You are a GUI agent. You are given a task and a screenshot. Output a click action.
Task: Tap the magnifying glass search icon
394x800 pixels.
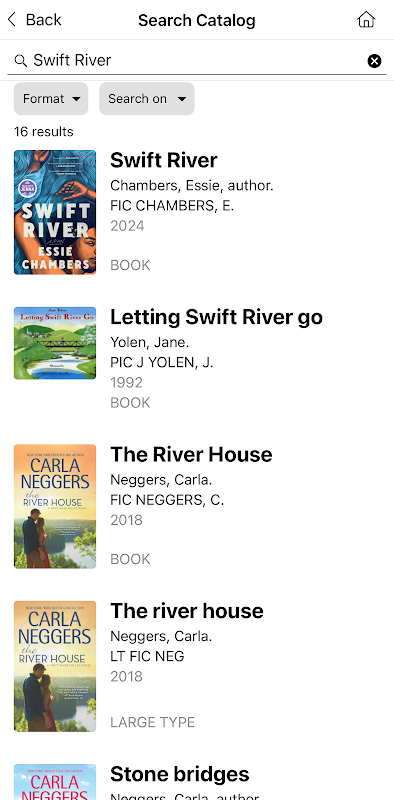20,61
